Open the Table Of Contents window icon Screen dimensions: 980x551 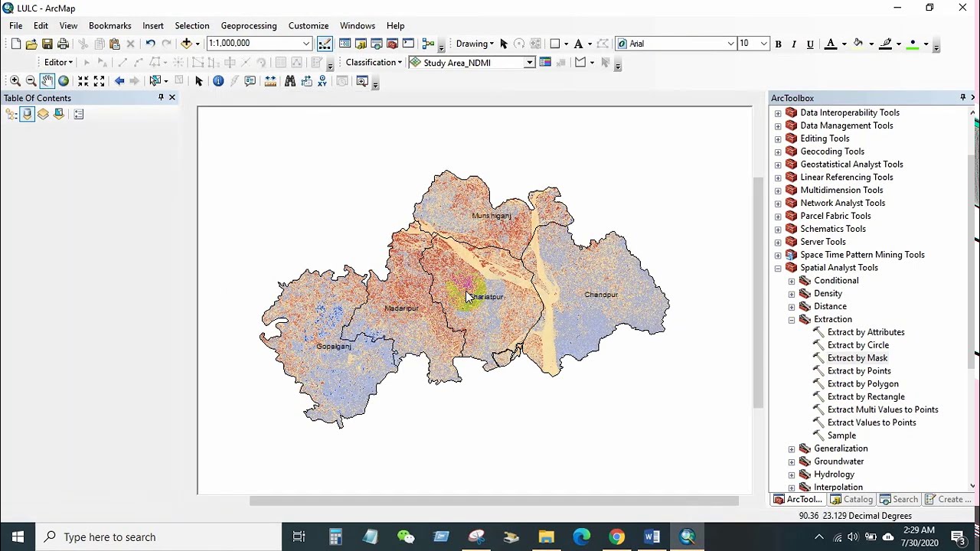[345, 44]
